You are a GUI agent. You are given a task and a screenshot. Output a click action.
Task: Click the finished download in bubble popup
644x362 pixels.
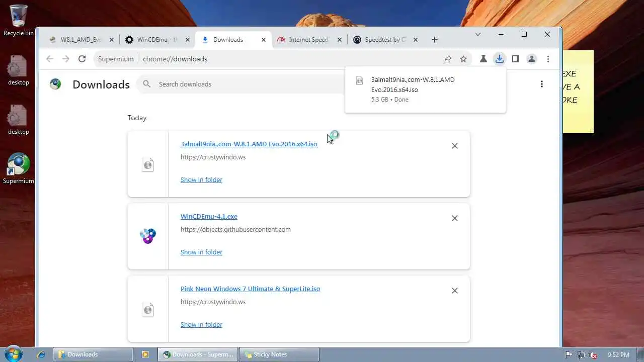pyautogui.click(x=426, y=89)
